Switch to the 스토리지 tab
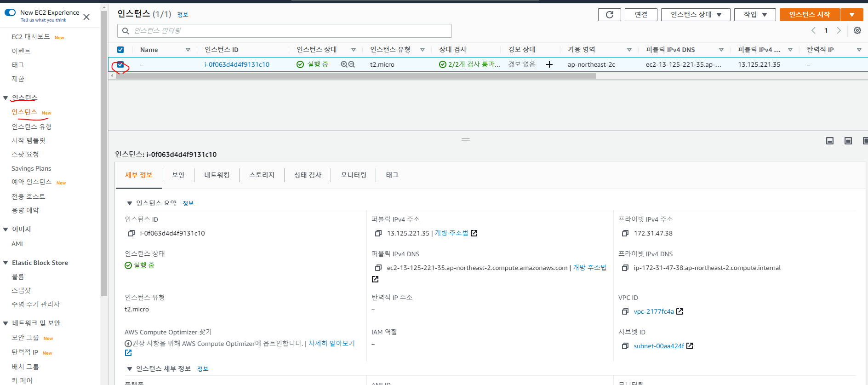Image resolution: width=868 pixels, height=385 pixels. (262, 175)
